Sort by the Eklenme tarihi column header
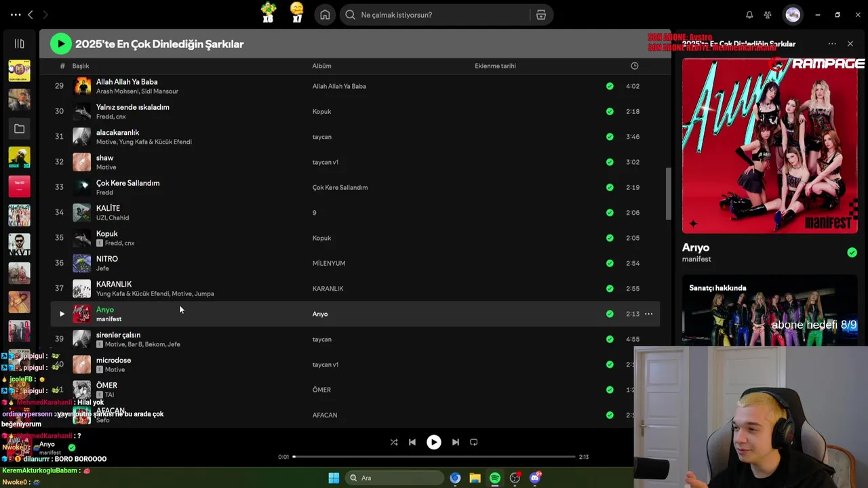This screenshot has width=868, height=488. pyautogui.click(x=495, y=66)
